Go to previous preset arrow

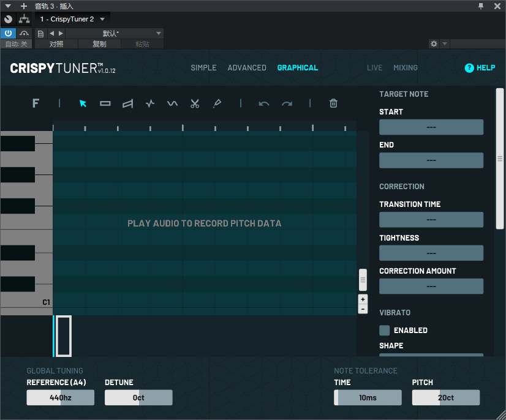51,33
